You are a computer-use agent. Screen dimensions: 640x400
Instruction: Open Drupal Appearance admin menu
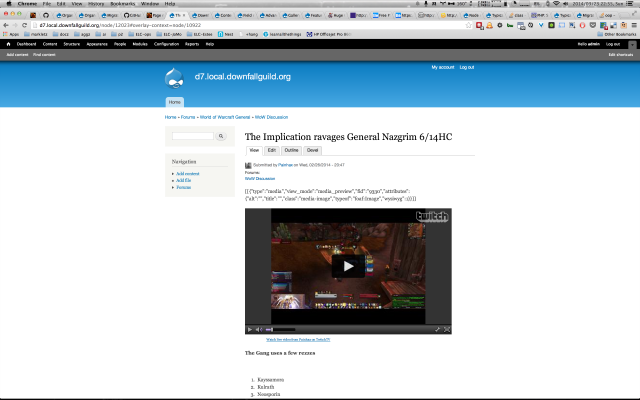point(97,44)
